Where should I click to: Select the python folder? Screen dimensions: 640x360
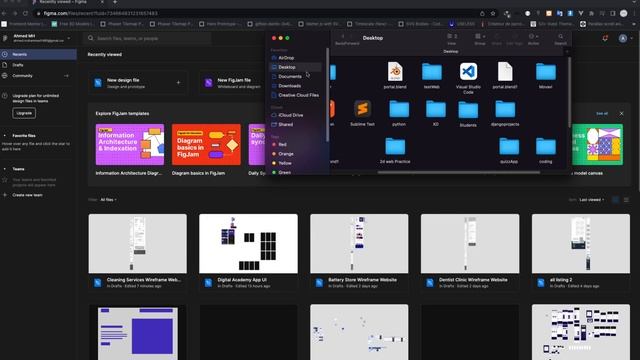pyautogui.click(x=399, y=109)
